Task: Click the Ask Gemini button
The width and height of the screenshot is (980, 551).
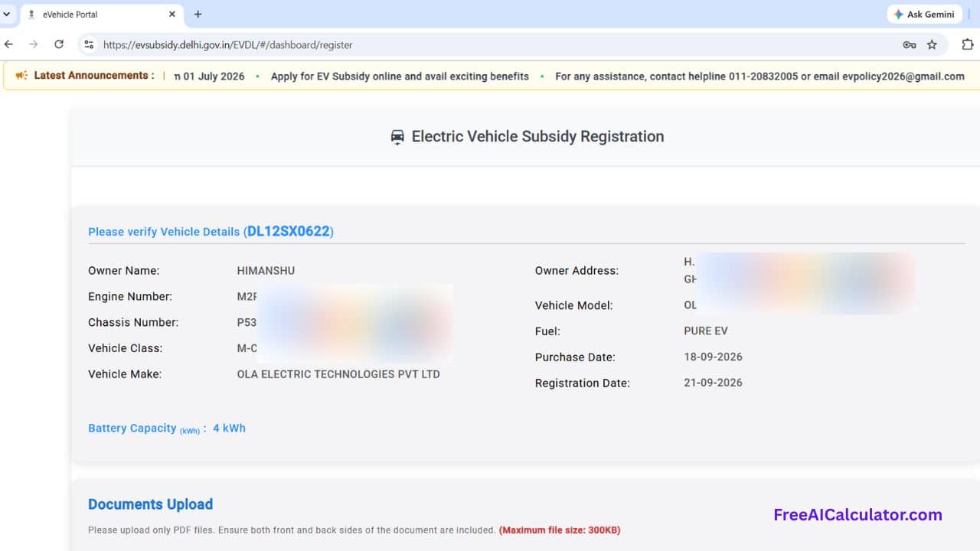Action: click(923, 14)
